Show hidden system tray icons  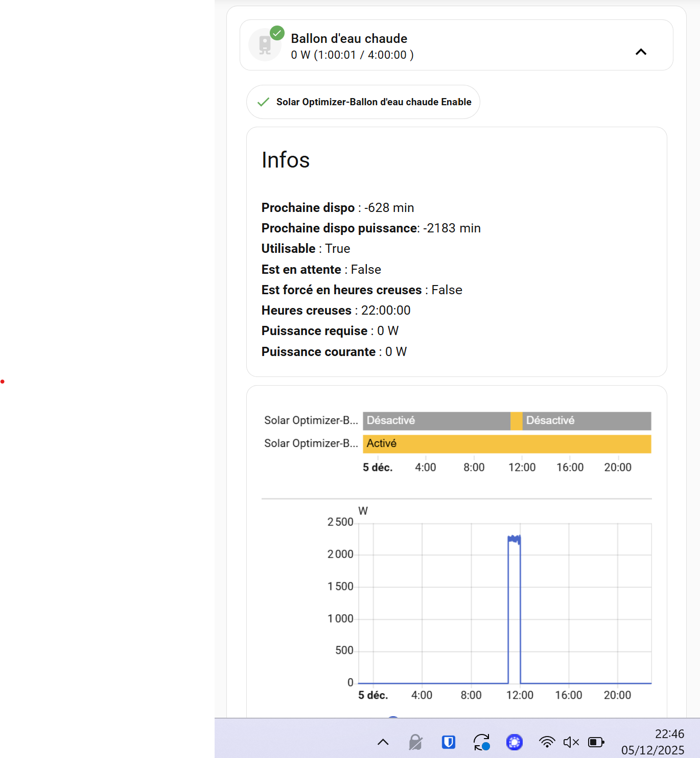pyautogui.click(x=383, y=742)
